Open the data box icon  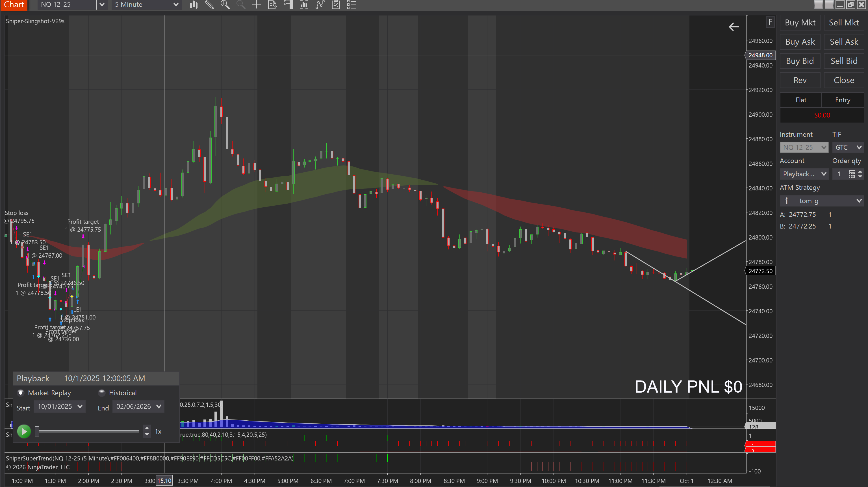[272, 5]
